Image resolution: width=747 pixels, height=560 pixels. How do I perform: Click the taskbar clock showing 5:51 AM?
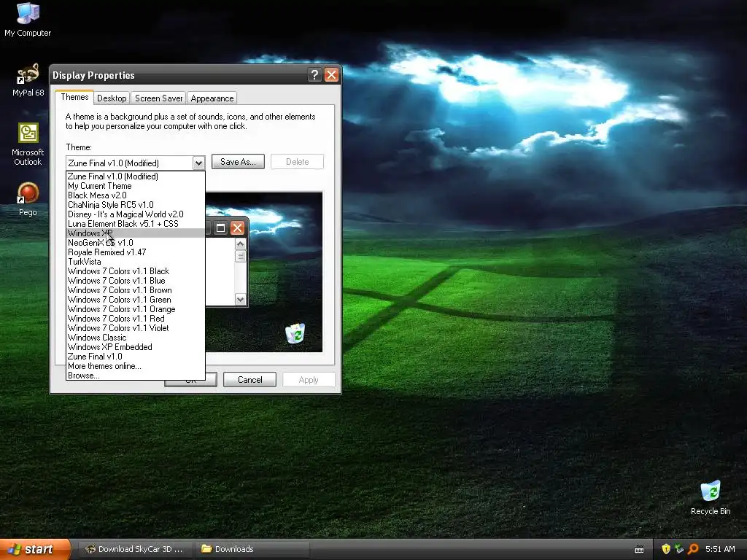click(720, 549)
